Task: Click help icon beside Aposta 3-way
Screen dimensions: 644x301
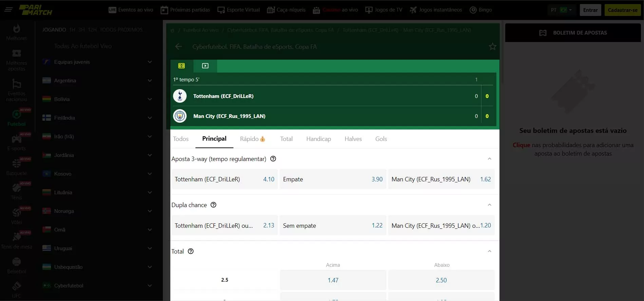Action: [x=273, y=159]
